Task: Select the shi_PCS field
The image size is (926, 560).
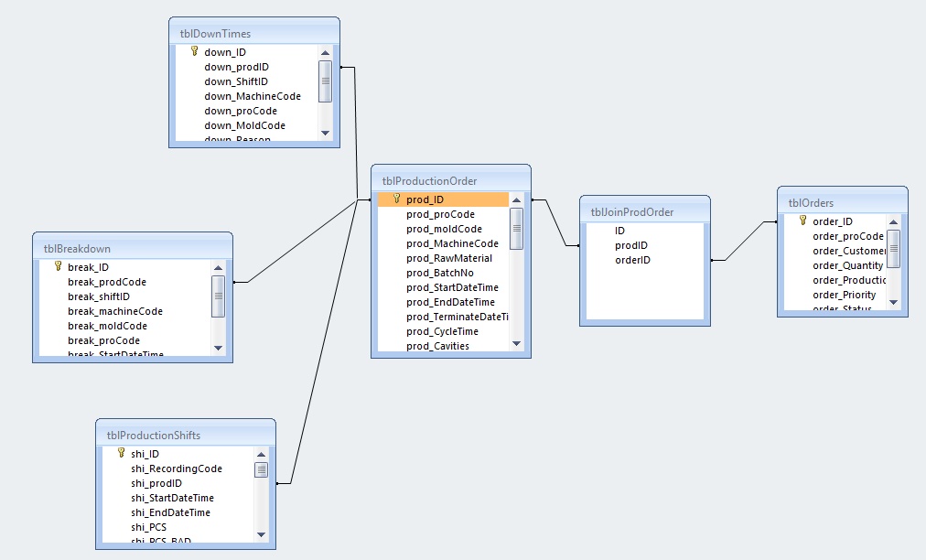Action: click(x=149, y=527)
